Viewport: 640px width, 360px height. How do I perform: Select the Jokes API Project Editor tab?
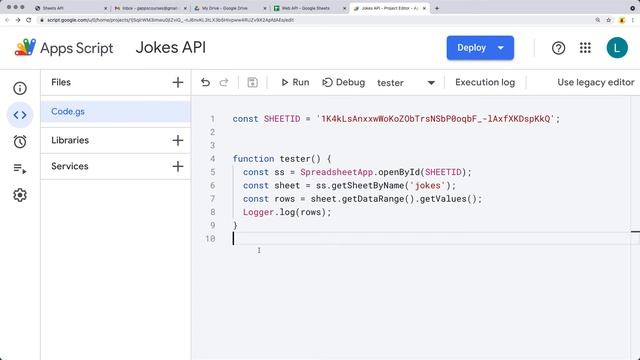[x=389, y=8]
